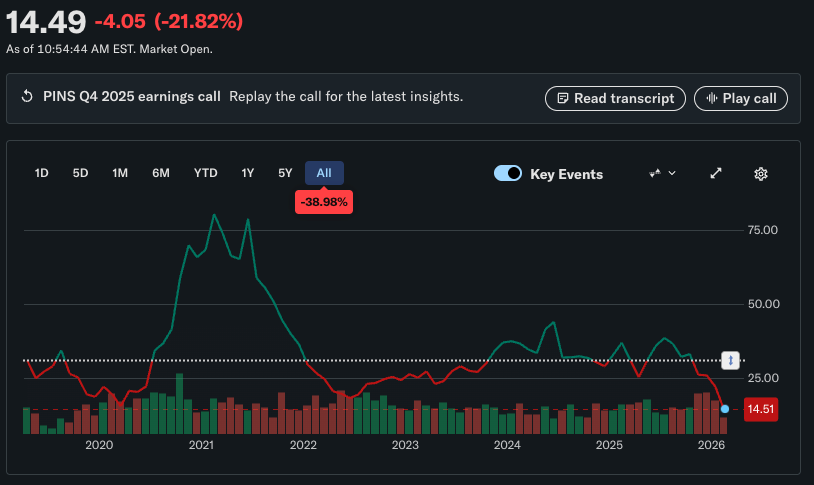Click the document icon in Read transcript
Image resolution: width=814 pixels, height=485 pixels.
point(563,98)
